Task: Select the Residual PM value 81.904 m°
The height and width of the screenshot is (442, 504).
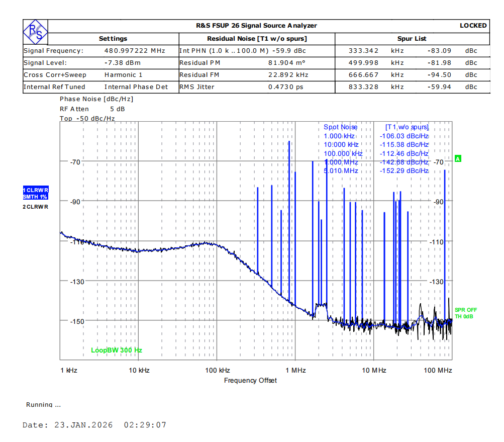Action: tap(287, 63)
